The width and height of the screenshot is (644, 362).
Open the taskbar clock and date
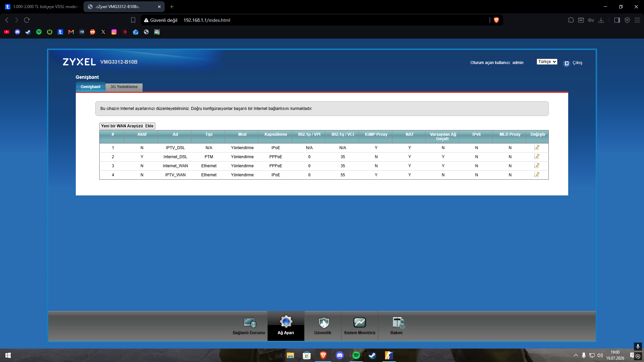[x=615, y=355]
